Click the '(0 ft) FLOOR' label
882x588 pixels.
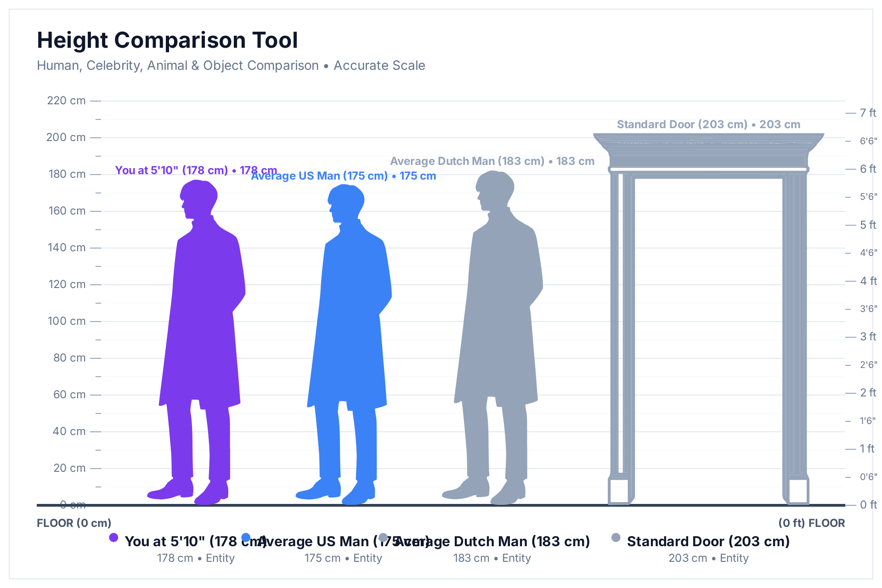coord(811,523)
